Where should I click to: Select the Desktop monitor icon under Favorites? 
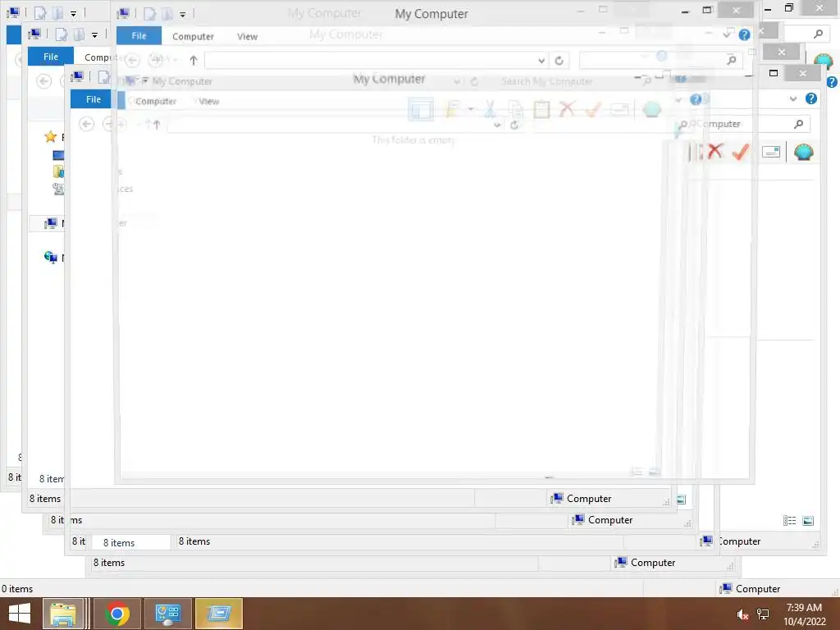[58, 155]
